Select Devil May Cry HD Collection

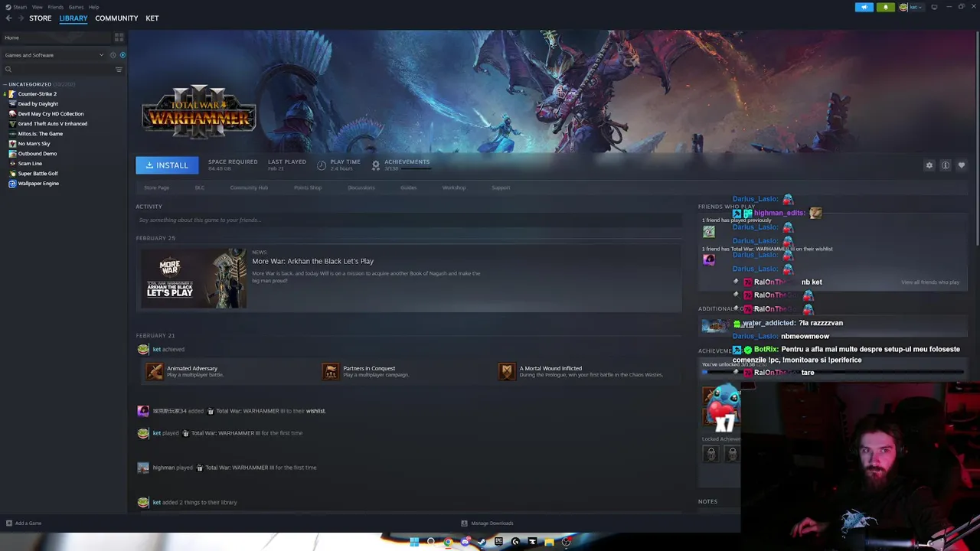coord(51,114)
